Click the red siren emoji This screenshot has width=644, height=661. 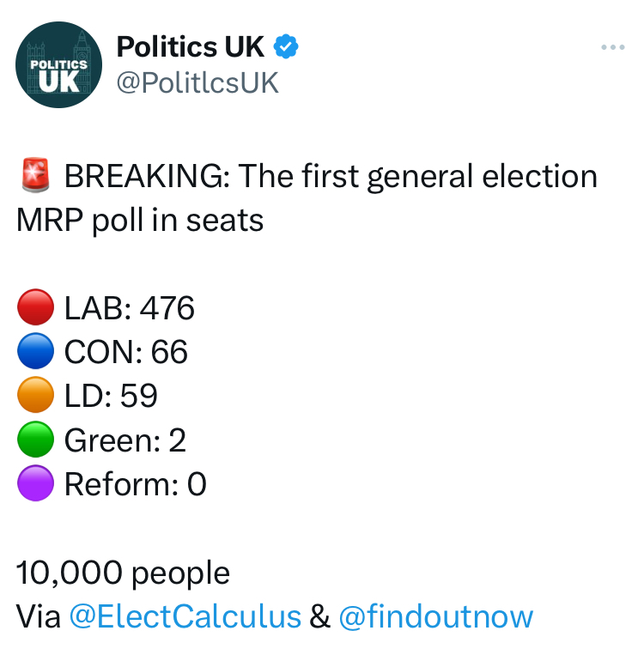point(35,175)
